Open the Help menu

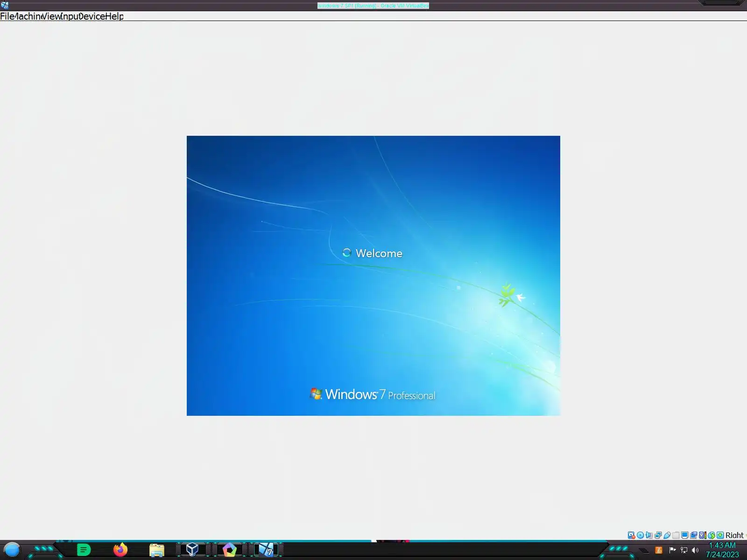click(x=114, y=16)
